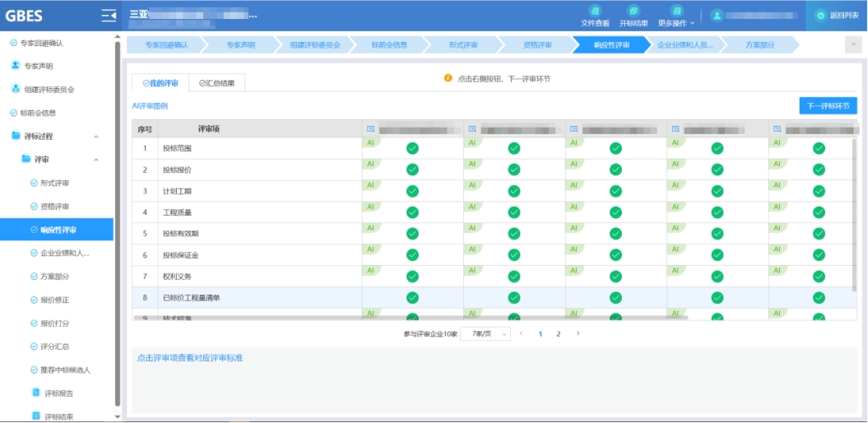The width and height of the screenshot is (868, 423).
Task: Click first bidder's document icon in header
Action: [370, 129]
